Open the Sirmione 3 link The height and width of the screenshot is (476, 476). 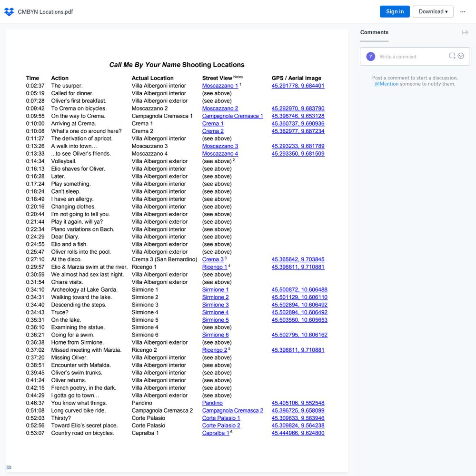[x=215, y=305]
